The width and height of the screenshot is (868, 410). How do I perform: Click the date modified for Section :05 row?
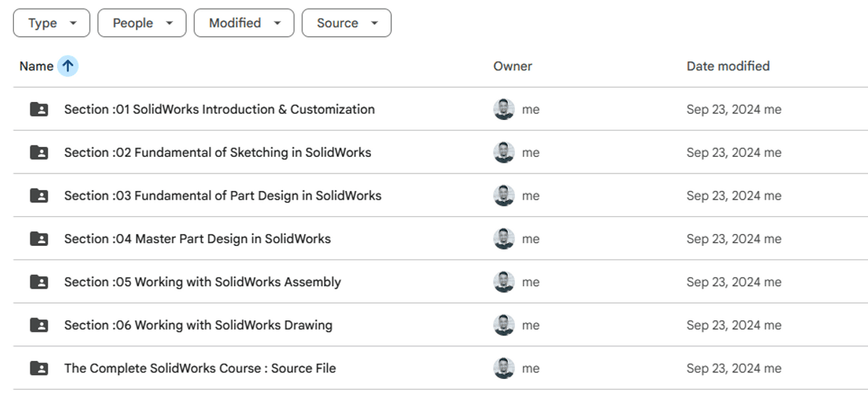pyautogui.click(x=733, y=282)
